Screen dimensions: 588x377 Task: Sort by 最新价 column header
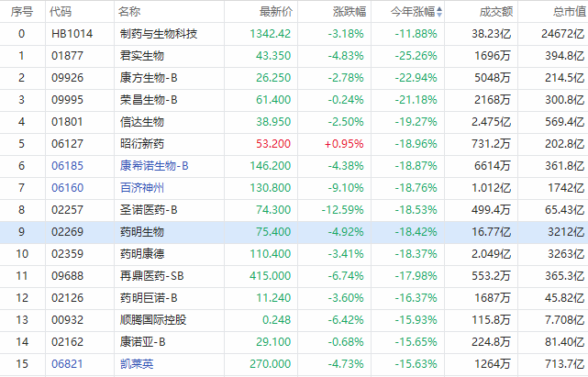pyautogui.click(x=276, y=12)
